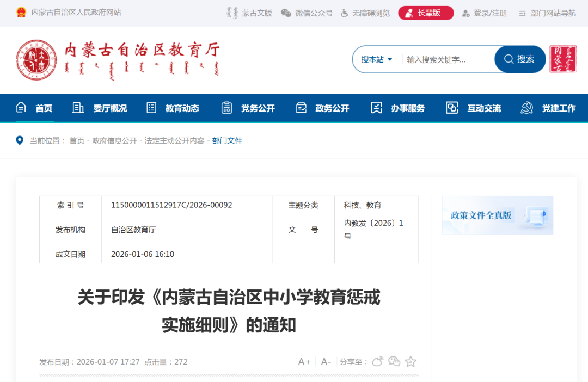Click the A+ font enlarge control
Screen dimensions: 588x382
pos(303,361)
